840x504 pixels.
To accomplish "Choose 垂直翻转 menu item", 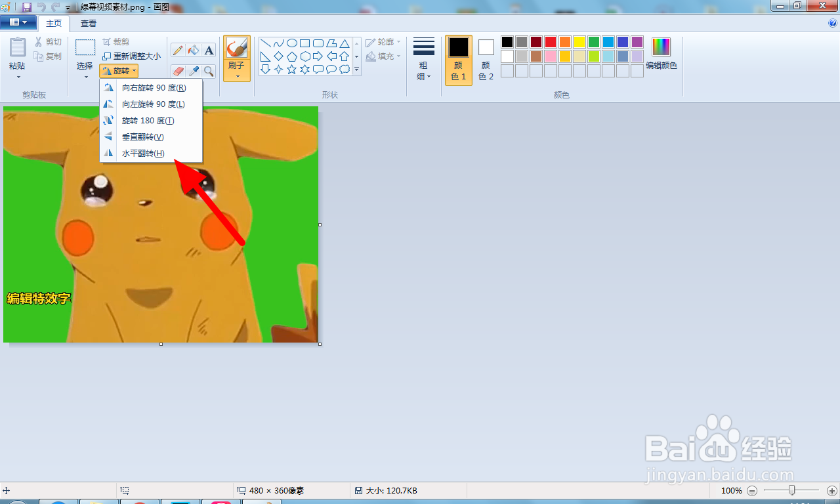I will [x=151, y=136].
